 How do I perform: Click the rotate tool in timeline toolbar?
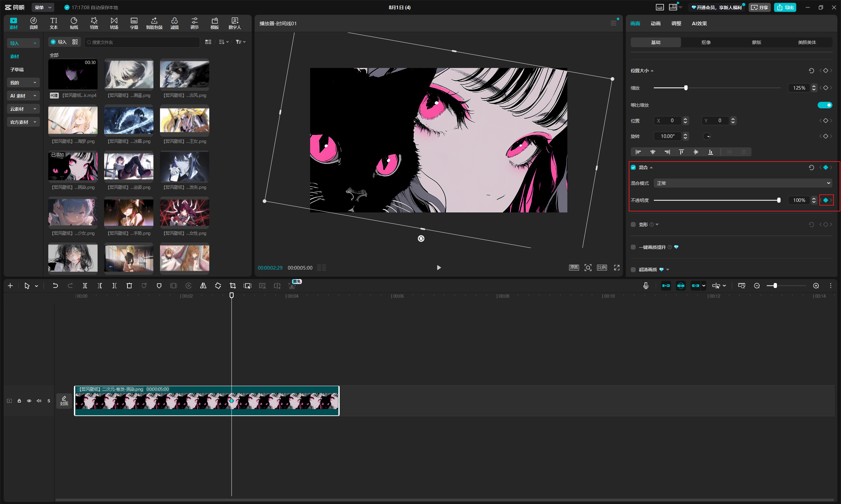click(x=218, y=286)
